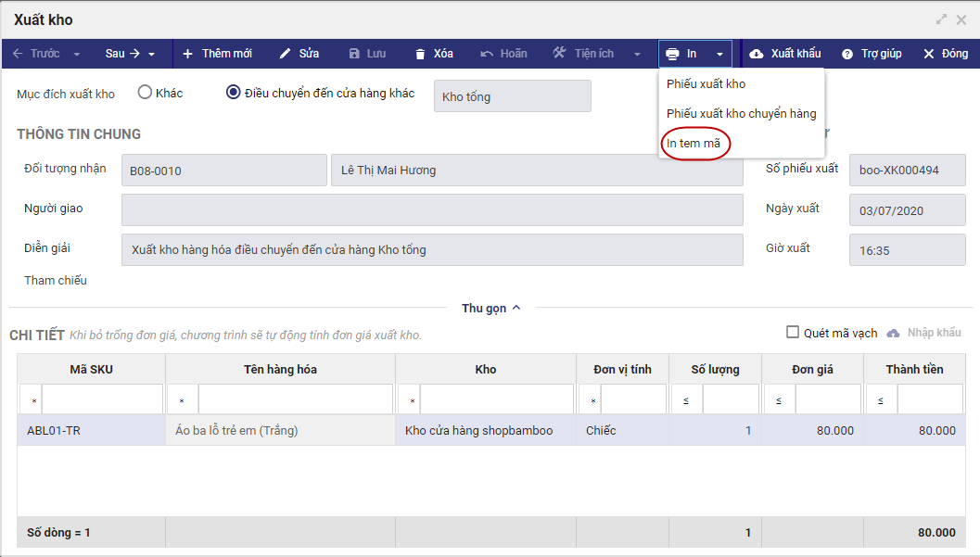Open the Sau dropdown caret

click(x=151, y=55)
